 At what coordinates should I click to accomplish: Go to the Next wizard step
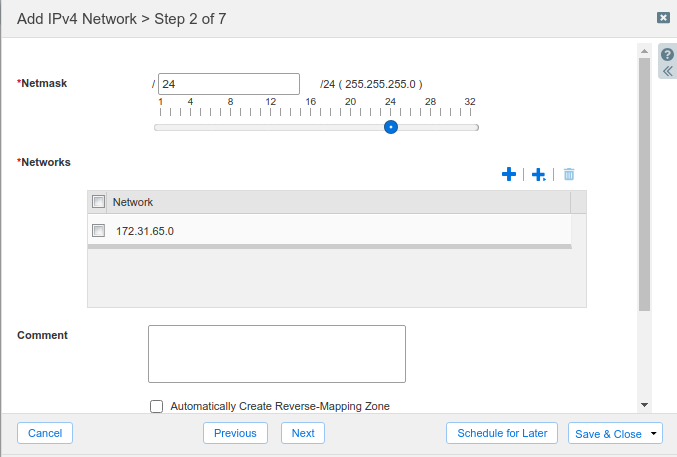(x=303, y=433)
